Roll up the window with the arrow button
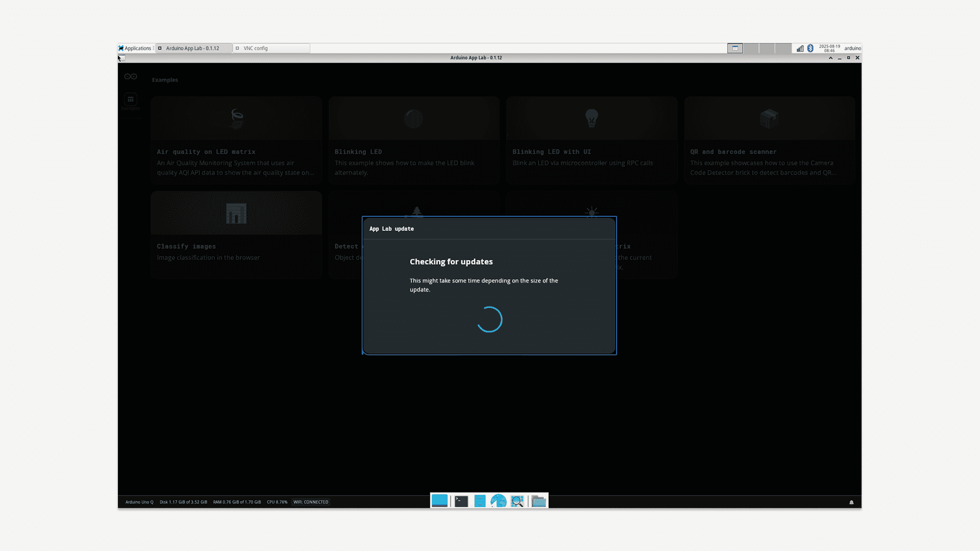The height and width of the screenshot is (551, 980). pos(830,58)
